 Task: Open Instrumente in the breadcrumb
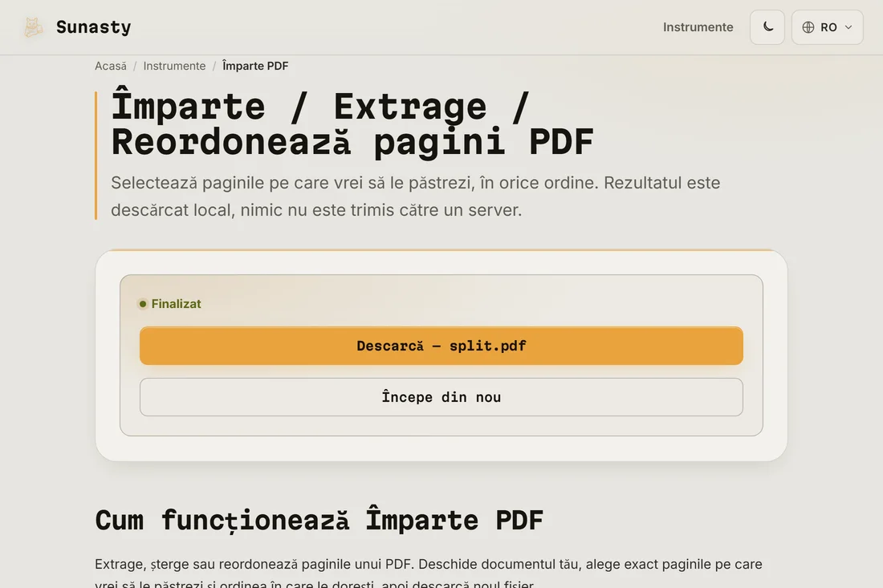click(174, 66)
